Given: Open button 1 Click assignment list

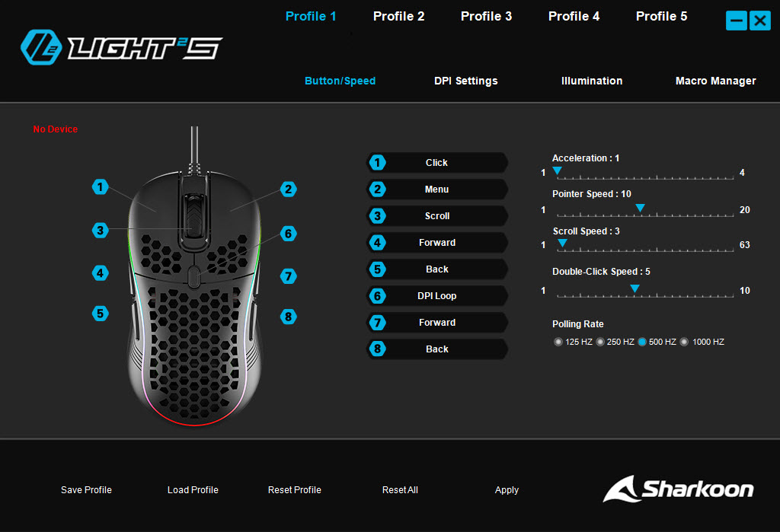Looking at the screenshot, I should click(x=437, y=163).
